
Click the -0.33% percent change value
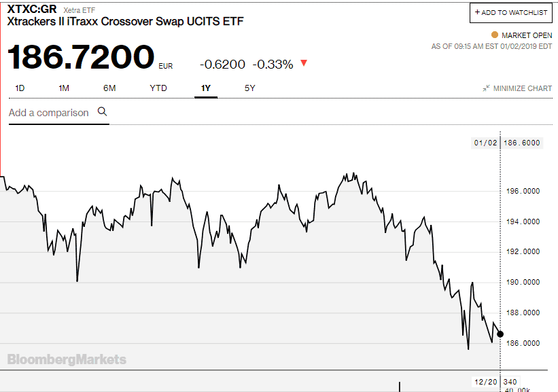pyautogui.click(x=273, y=65)
